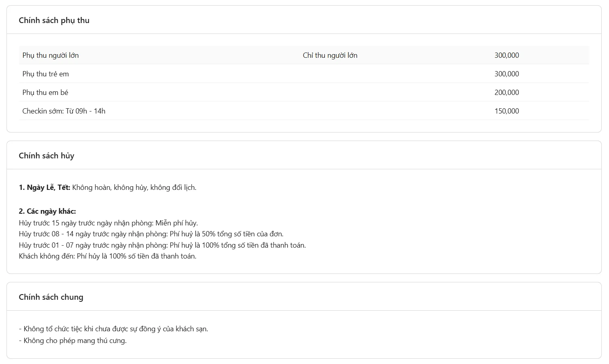Click the 300,000 amount in the 'Phụ thu trẻ em' row
The image size is (609, 364).
(506, 74)
